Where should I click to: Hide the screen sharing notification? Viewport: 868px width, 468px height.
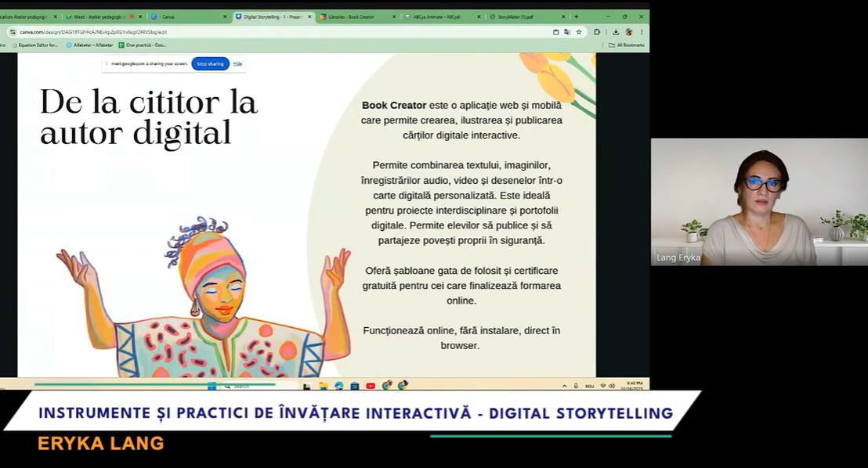point(237,63)
